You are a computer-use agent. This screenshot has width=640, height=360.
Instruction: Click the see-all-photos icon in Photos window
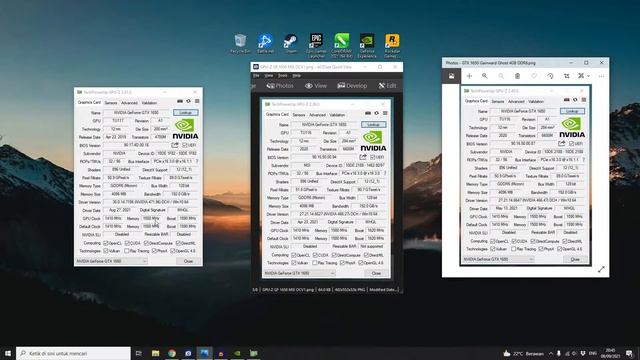(451, 76)
